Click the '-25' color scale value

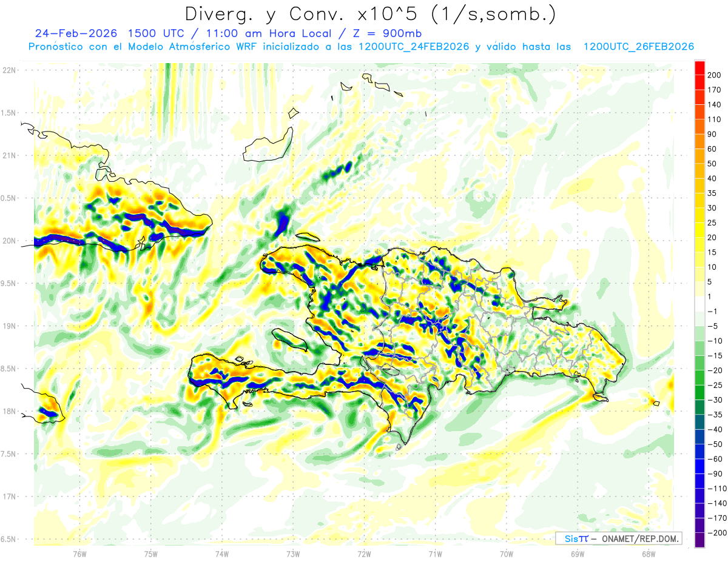[715, 385]
